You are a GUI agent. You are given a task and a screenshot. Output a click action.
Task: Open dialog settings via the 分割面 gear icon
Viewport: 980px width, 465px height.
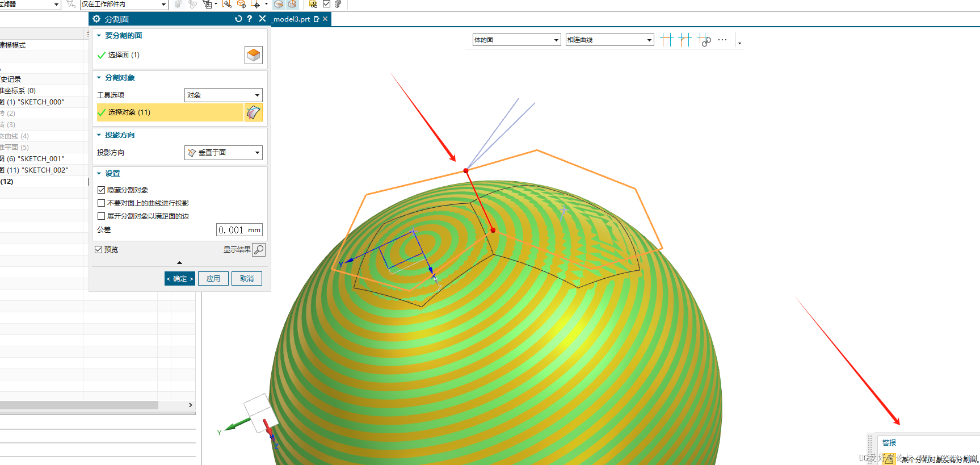tap(96, 19)
